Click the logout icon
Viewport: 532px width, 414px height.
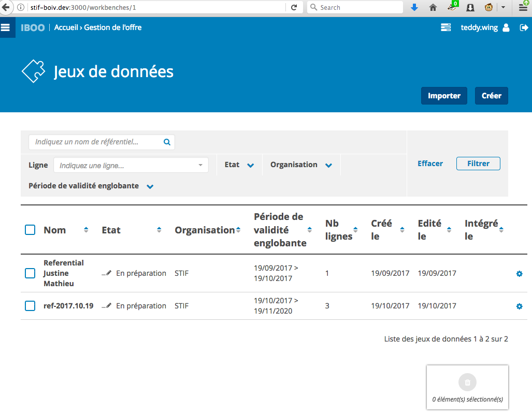524,27
